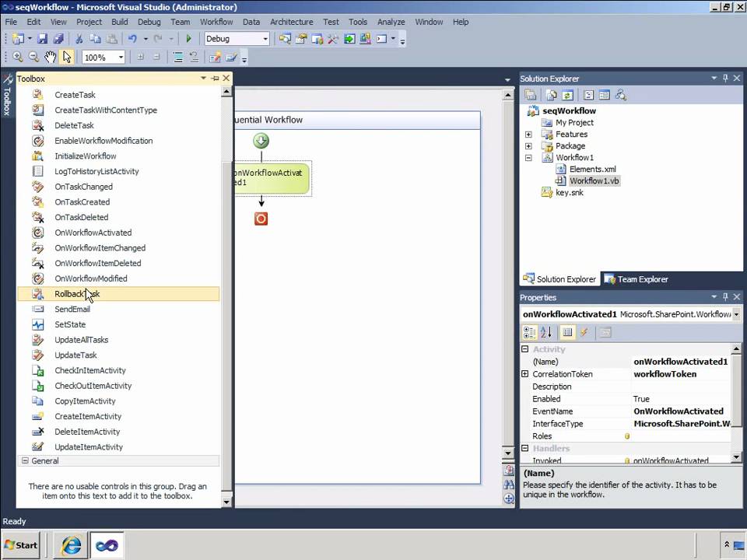Click the Save toolbar icon
The image size is (747, 560).
click(x=43, y=39)
